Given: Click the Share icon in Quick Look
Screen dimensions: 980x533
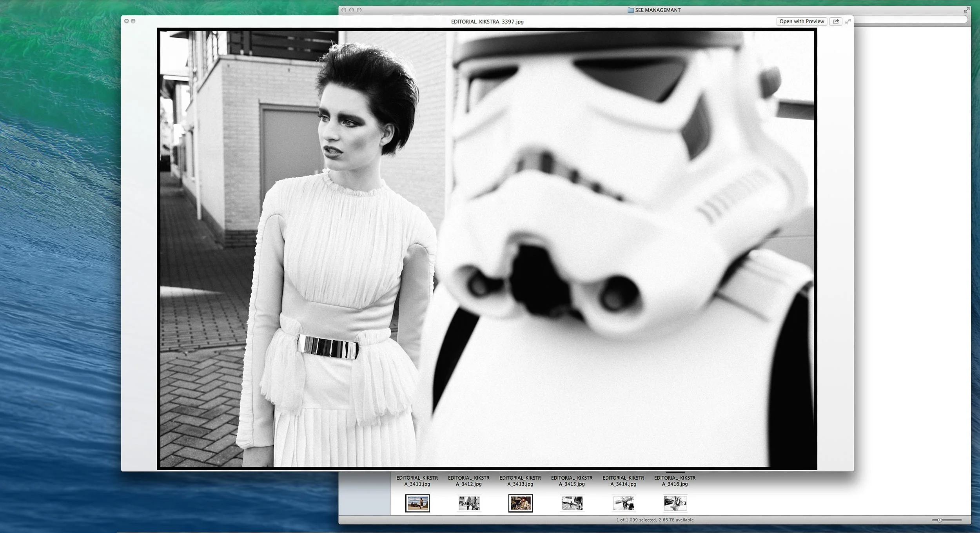Looking at the screenshot, I should (836, 22).
